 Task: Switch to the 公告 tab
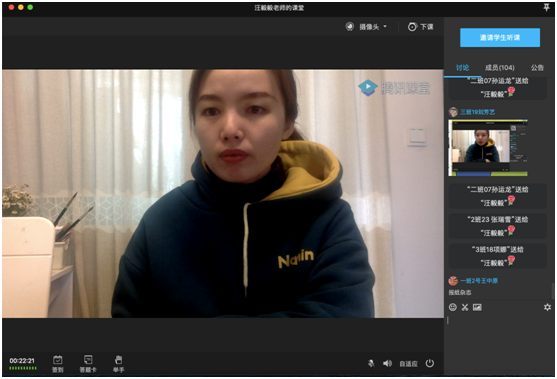537,67
